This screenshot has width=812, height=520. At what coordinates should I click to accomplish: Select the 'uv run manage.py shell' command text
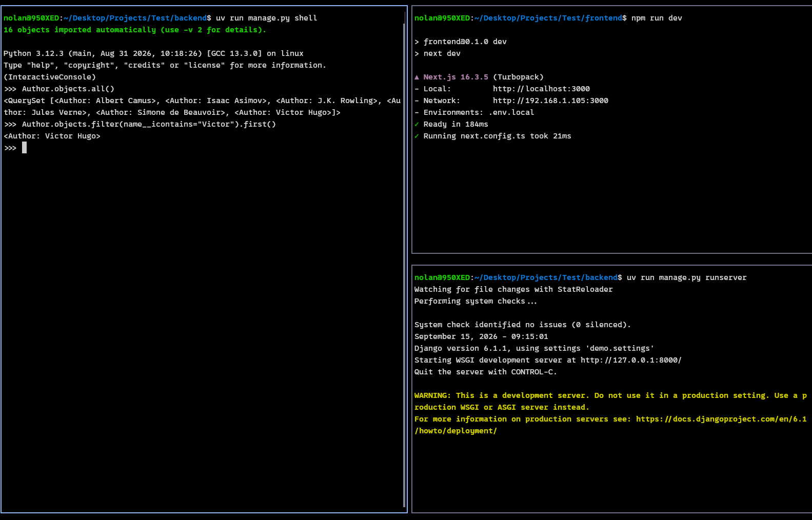266,18
